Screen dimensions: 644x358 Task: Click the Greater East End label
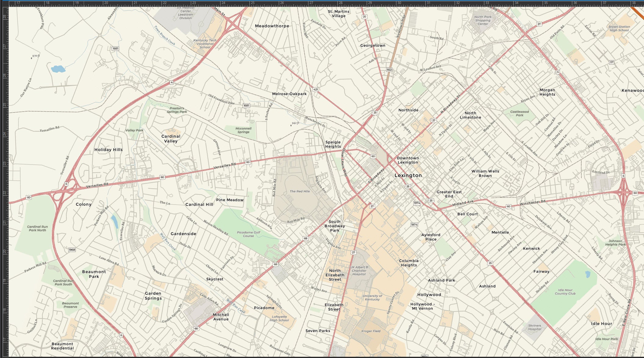click(x=449, y=194)
